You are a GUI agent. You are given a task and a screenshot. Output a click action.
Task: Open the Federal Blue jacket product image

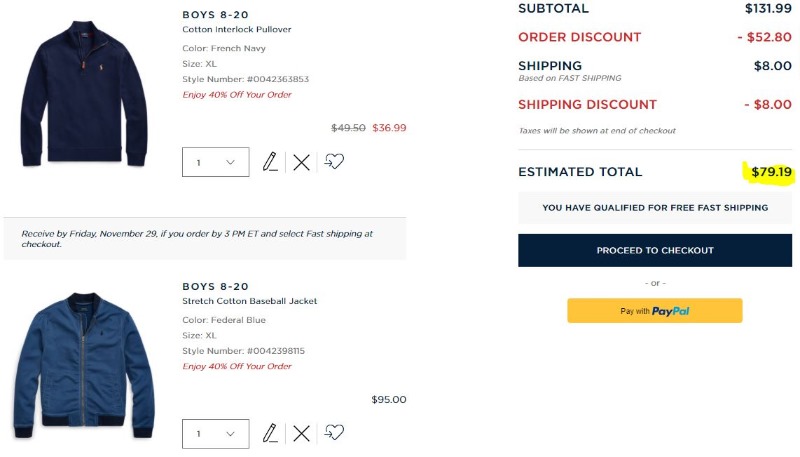84,365
